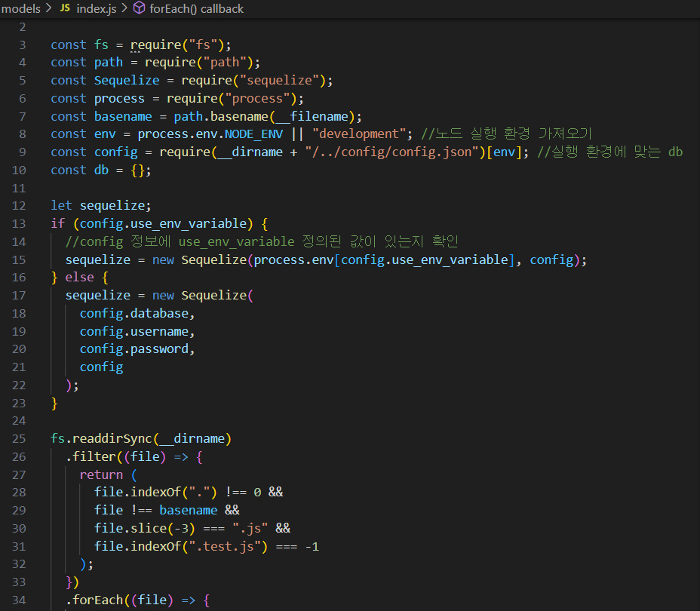Open the index.js breadcrumb item
Screen dimensions: 700x611
coord(97,8)
